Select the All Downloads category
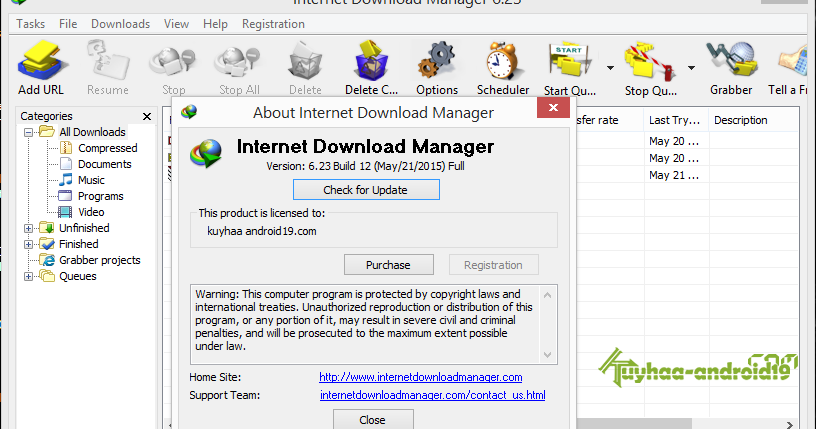Image resolution: width=816 pixels, height=429 pixels. 92,132
